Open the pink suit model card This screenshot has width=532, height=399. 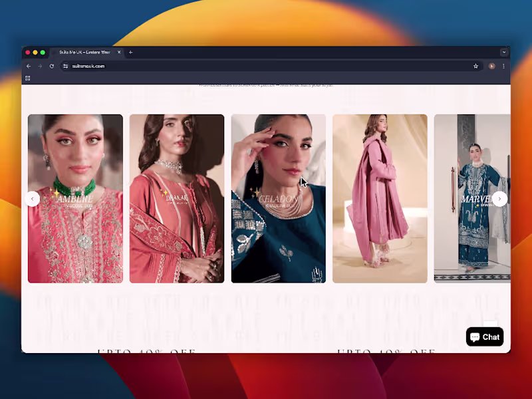point(380,198)
